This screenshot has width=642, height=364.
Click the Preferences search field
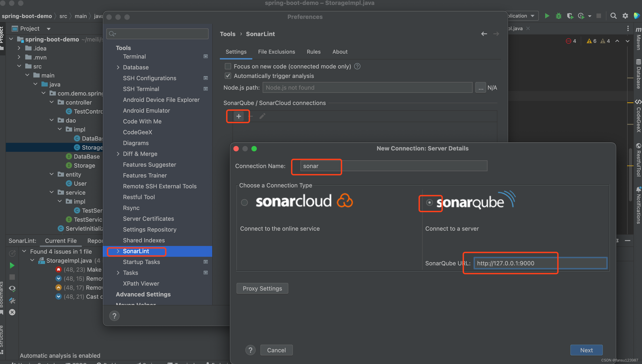point(157,34)
